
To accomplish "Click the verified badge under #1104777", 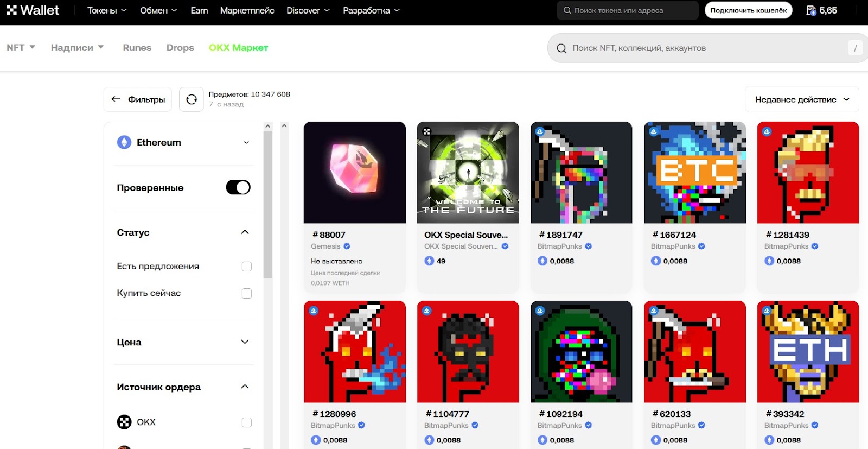I will coord(475,426).
